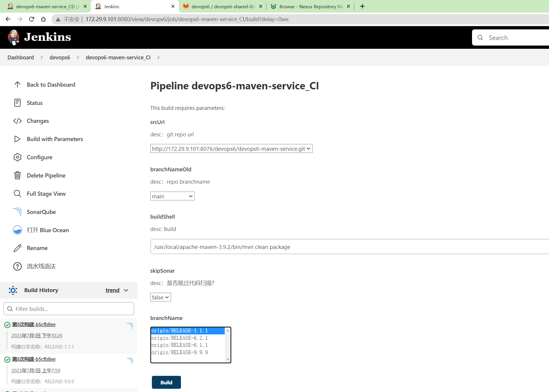Open the 打开 Blue Ocean sidebar item
Image resolution: width=549 pixels, height=392 pixels.
48,230
